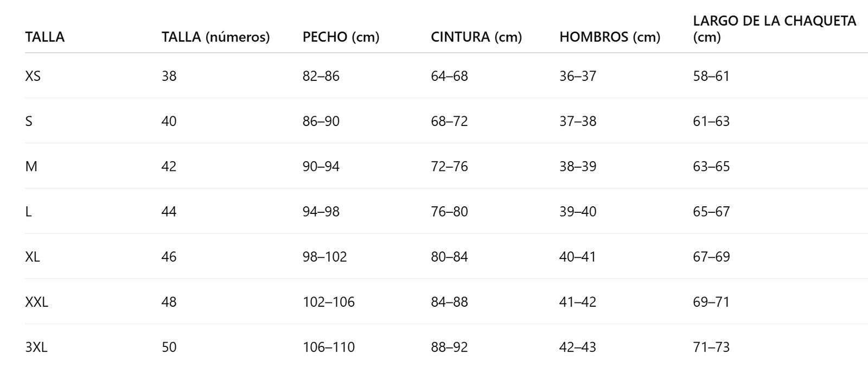Click the shoulder range 40–41

[x=577, y=256]
